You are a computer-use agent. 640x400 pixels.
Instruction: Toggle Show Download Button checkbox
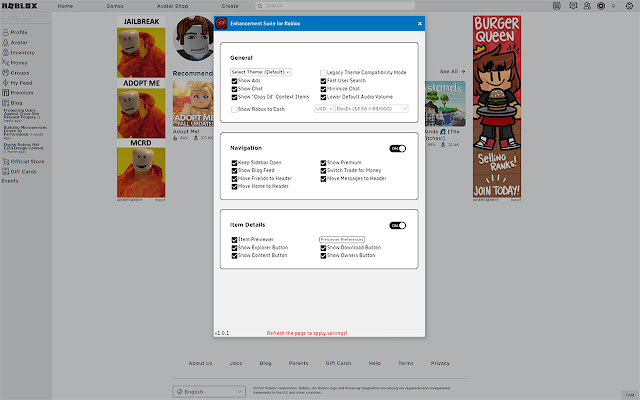tap(323, 248)
